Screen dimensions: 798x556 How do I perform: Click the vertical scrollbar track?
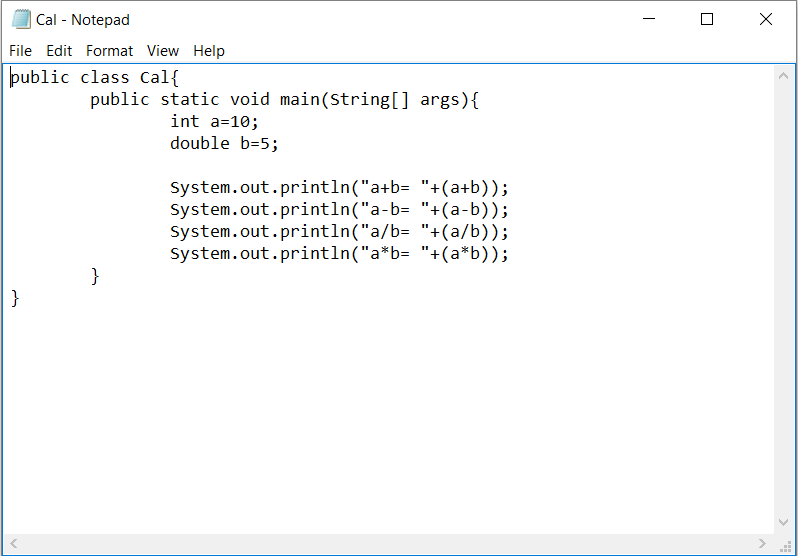[x=784, y=300]
